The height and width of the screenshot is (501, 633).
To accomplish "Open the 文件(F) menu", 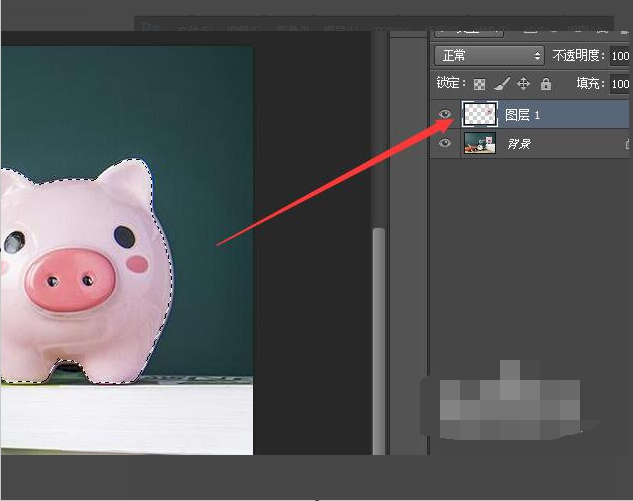I will tap(194, 29).
